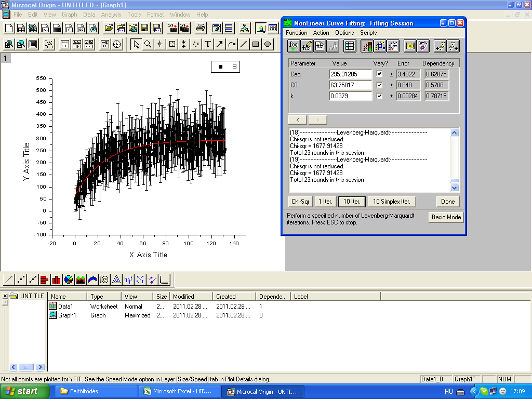
Task: Toggle the Vary checkbox for Ceq
Action: tap(379, 74)
